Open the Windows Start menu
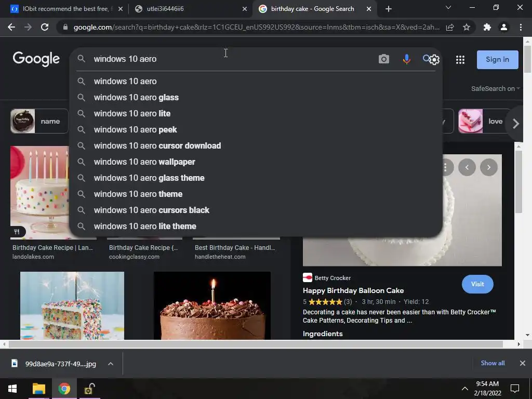 click(12, 389)
